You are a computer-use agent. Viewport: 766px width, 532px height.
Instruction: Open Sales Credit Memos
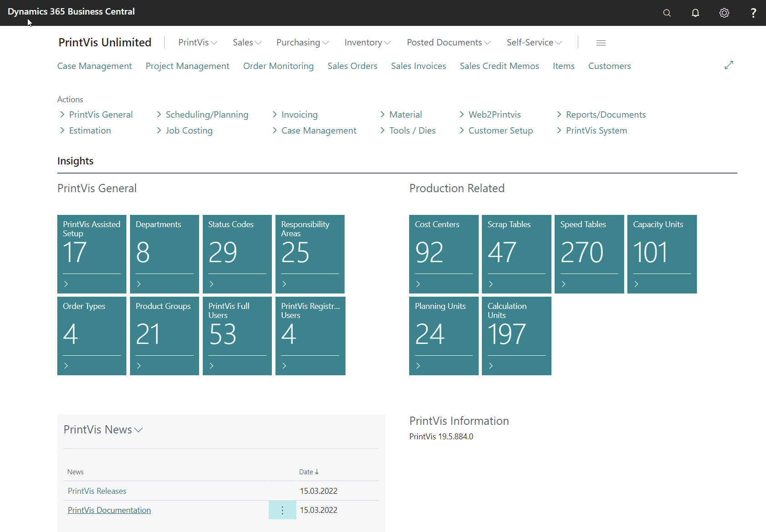[x=499, y=66]
